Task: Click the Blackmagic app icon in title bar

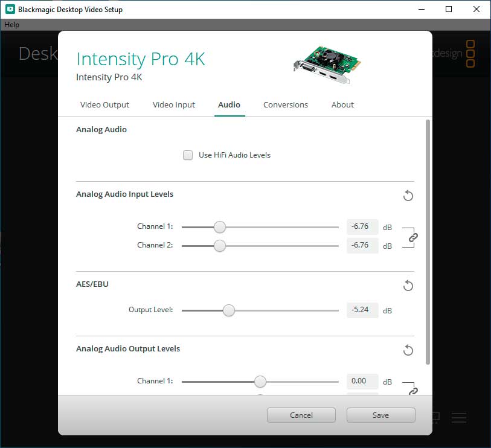Action: [x=10, y=9]
